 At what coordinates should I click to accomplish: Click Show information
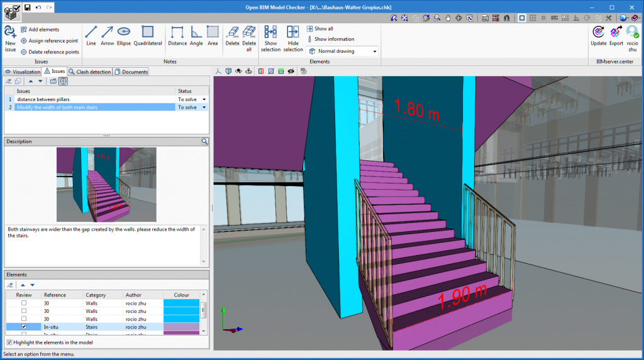pos(330,39)
